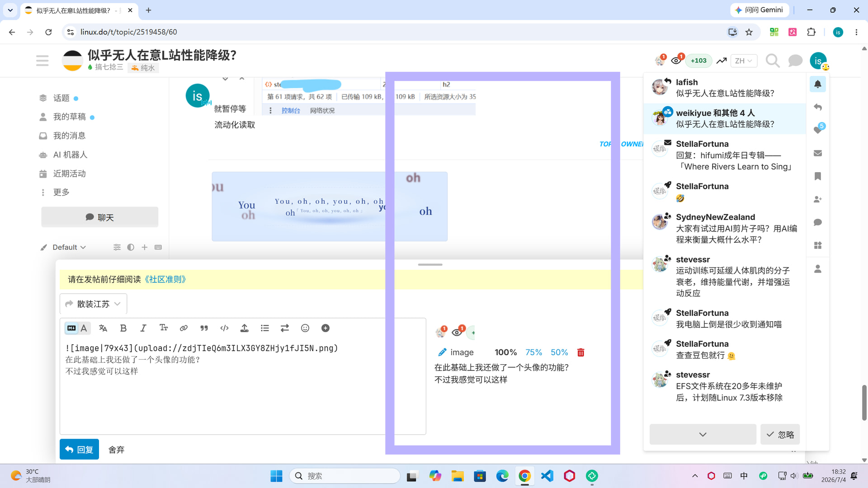The image size is (868, 488).
Task: Click the page vertical scrollbar thumb
Action: [x=864, y=403]
